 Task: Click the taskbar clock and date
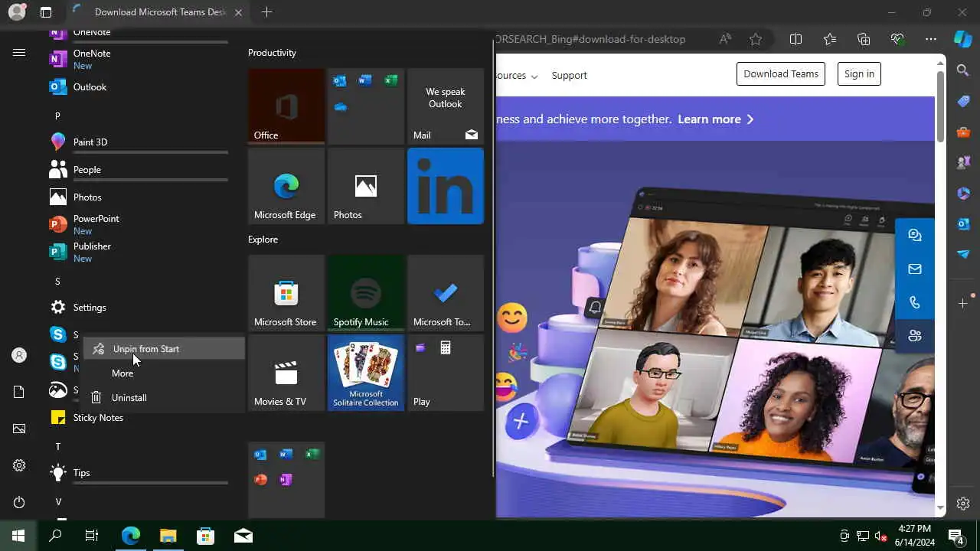(x=914, y=536)
